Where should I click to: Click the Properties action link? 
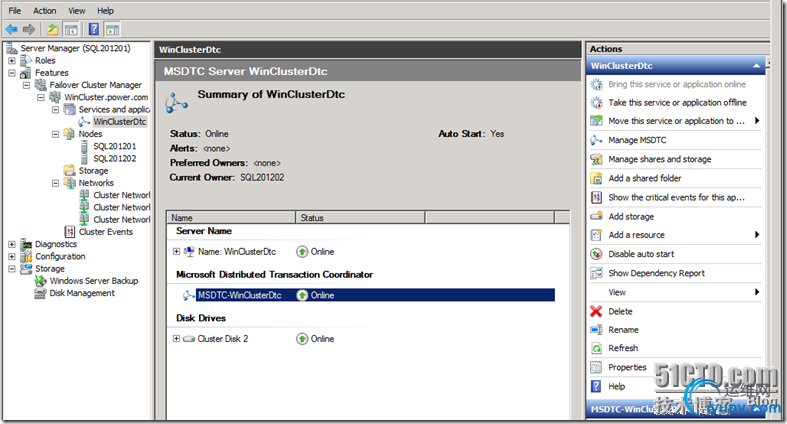(x=627, y=367)
